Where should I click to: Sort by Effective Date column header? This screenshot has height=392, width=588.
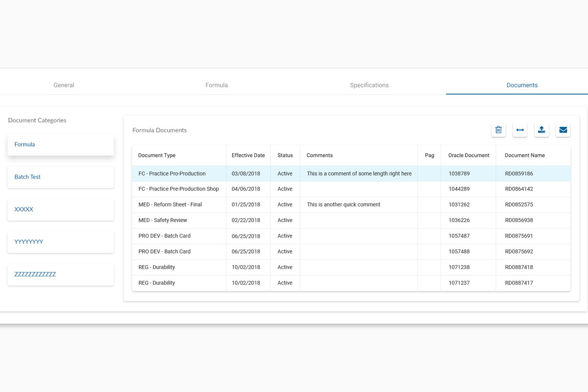tap(248, 155)
